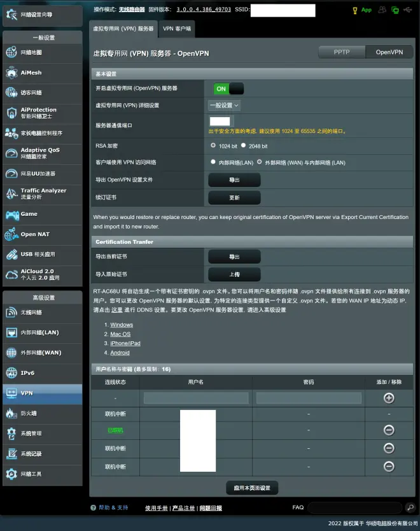This screenshot has height=531, width=420.
Task: Click the firmware version 3.0.0.4.386_49703 link
Action: 204,10
